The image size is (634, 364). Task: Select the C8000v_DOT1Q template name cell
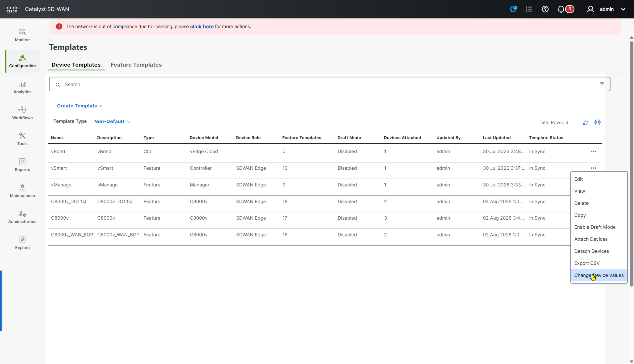(x=68, y=202)
